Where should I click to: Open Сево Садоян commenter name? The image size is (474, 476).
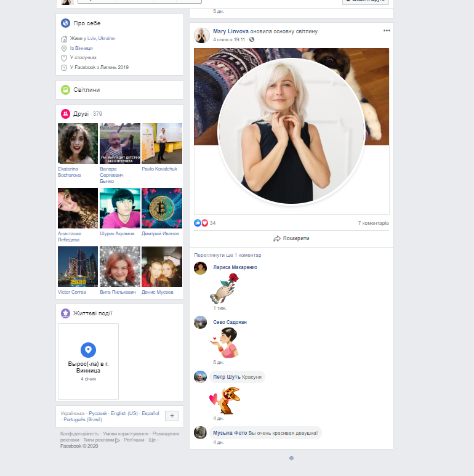[x=230, y=322]
